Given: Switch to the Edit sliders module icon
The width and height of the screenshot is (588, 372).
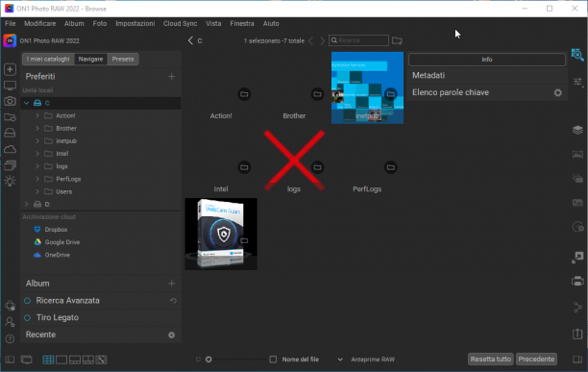Looking at the screenshot, I should [577, 82].
